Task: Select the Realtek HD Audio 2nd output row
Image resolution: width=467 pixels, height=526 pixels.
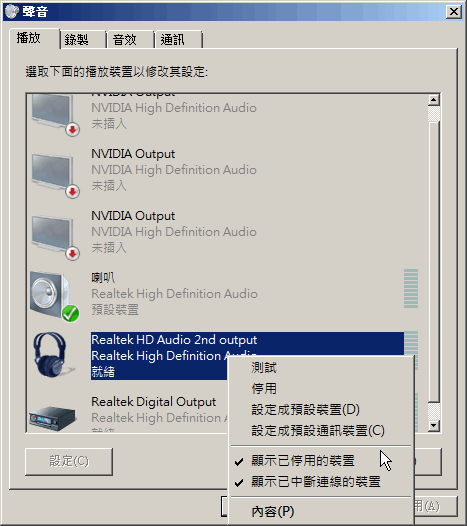Action: 223,356
